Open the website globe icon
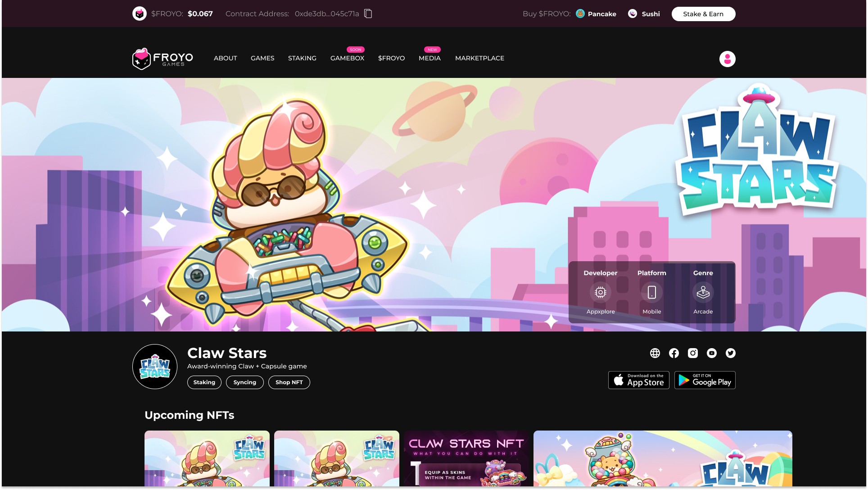Viewport: 868px width, 490px height. [x=655, y=353]
